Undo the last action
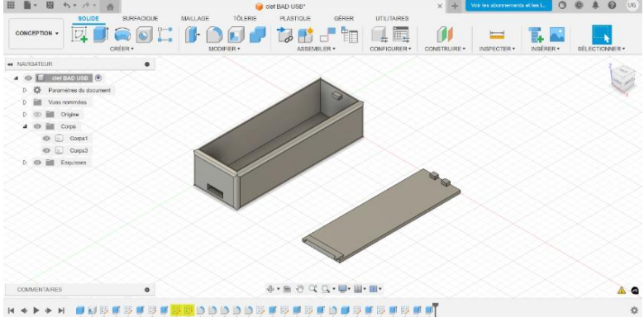 click(x=67, y=6)
